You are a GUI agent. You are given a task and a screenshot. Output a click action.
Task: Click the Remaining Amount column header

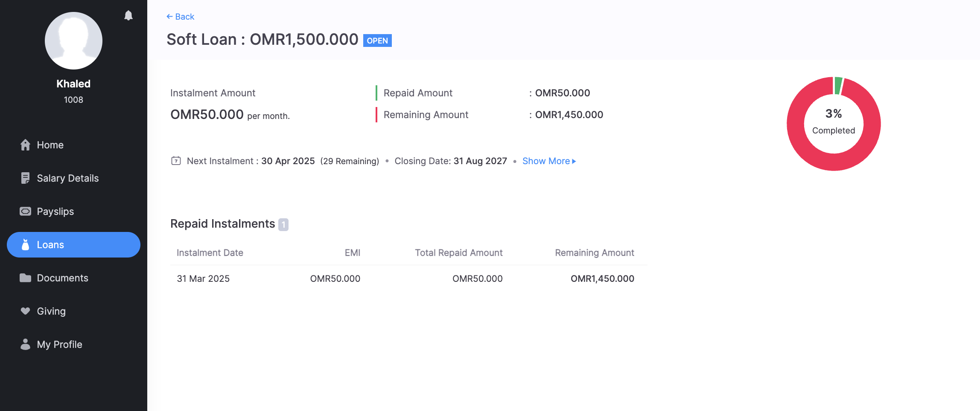coord(594,253)
